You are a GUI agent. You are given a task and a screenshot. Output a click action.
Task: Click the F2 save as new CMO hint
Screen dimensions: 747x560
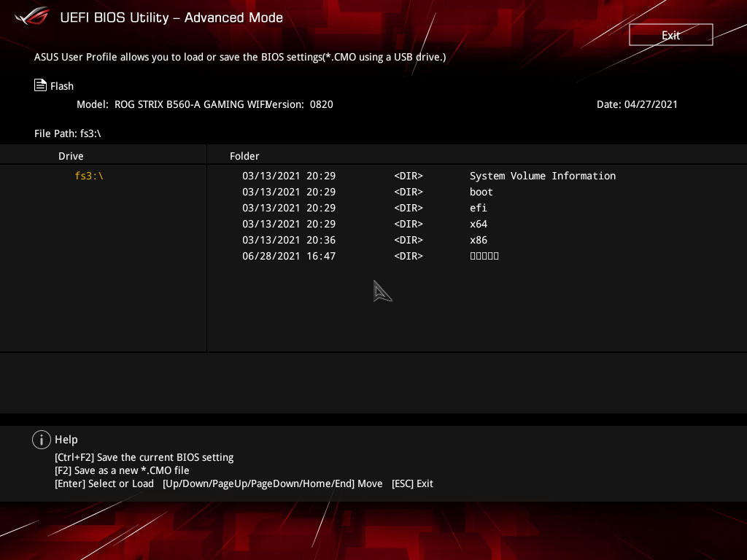pos(122,470)
